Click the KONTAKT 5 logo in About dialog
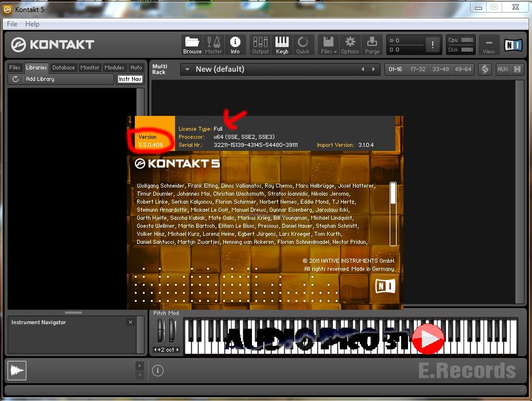The height and width of the screenshot is (401, 532). [177, 163]
